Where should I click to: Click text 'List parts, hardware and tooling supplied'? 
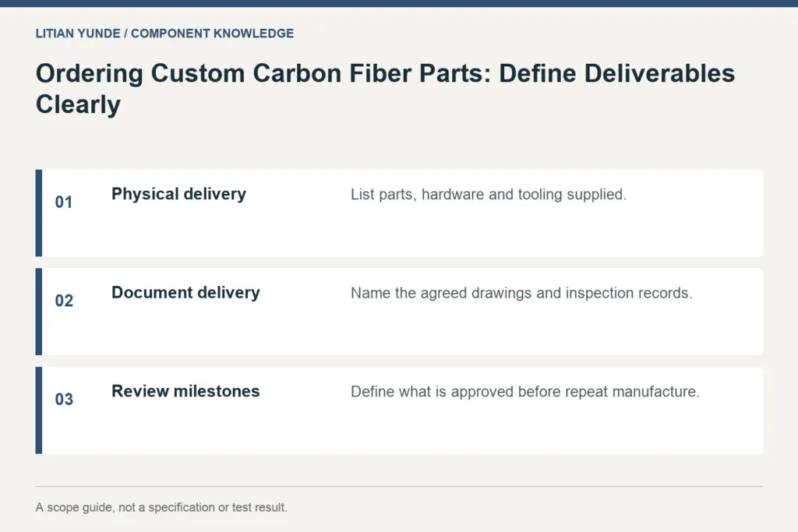(x=489, y=194)
